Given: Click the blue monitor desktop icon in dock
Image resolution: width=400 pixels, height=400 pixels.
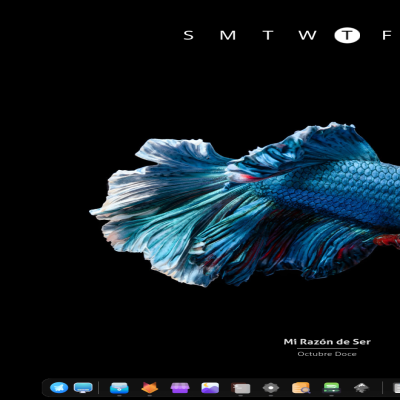Looking at the screenshot, I should point(83,388).
